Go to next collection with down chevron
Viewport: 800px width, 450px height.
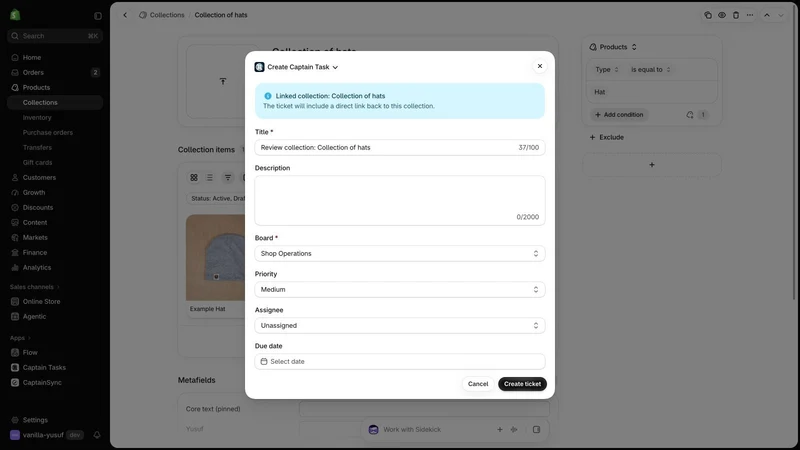pyautogui.click(x=781, y=15)
